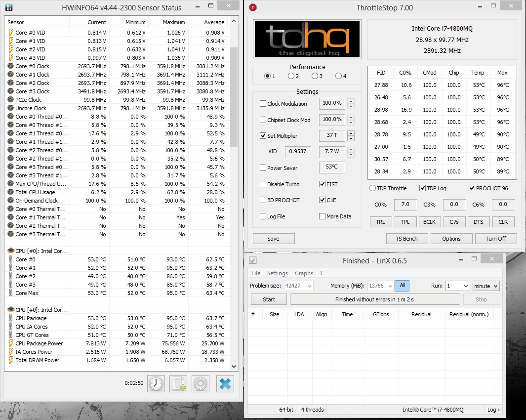Toggle the EIST checkbox
Viewport: 526px width, 420px height.
(322, 184)
